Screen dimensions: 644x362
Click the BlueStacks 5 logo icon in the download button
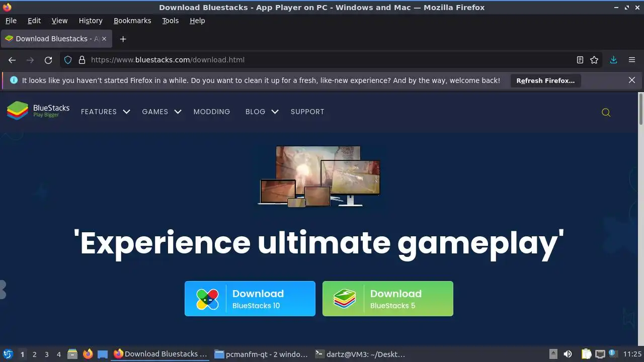click(345, 299)
